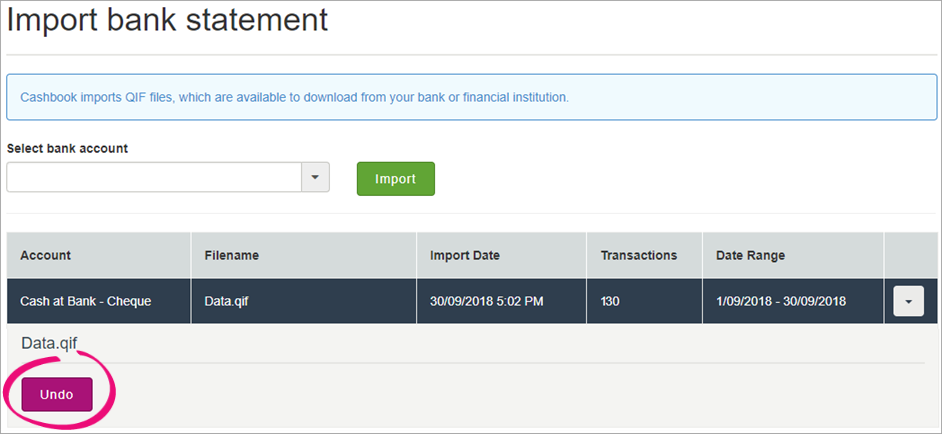The height and width of the screenshot is (434, 942).
Task: Expand the row actions arrow for Data.qif
Action: [908, 301]
